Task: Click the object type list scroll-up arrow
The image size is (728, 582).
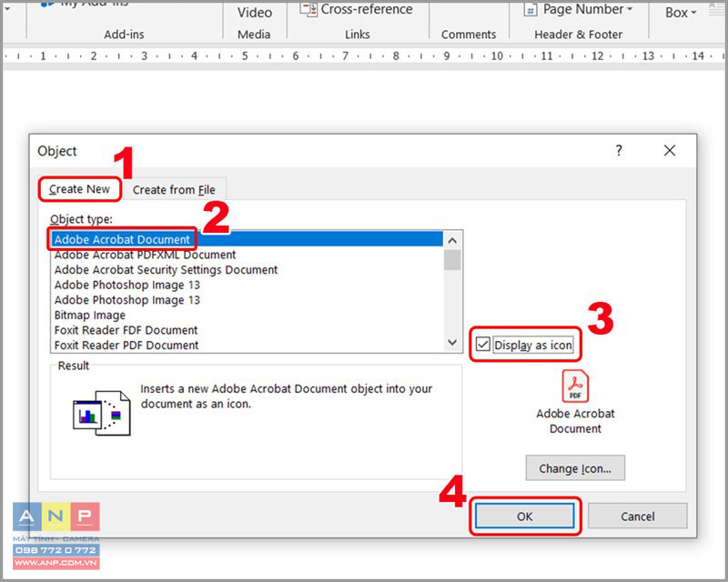Action: (452, 240)
